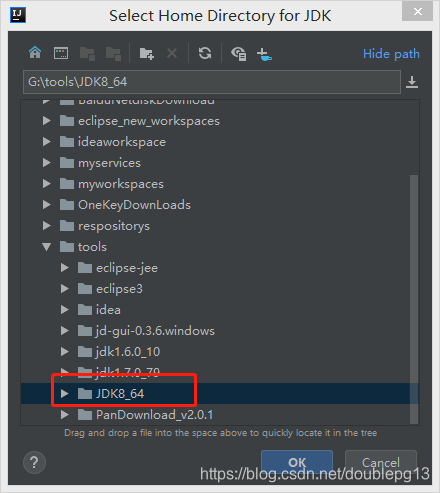This screenshot has height=493, width=440.
Task: Click the Project directory icon
Action: point(87,53)
